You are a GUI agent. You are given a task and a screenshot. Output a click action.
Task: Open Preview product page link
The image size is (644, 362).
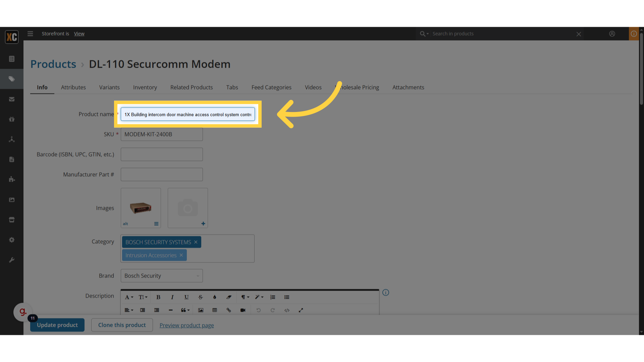coord(187,325)
